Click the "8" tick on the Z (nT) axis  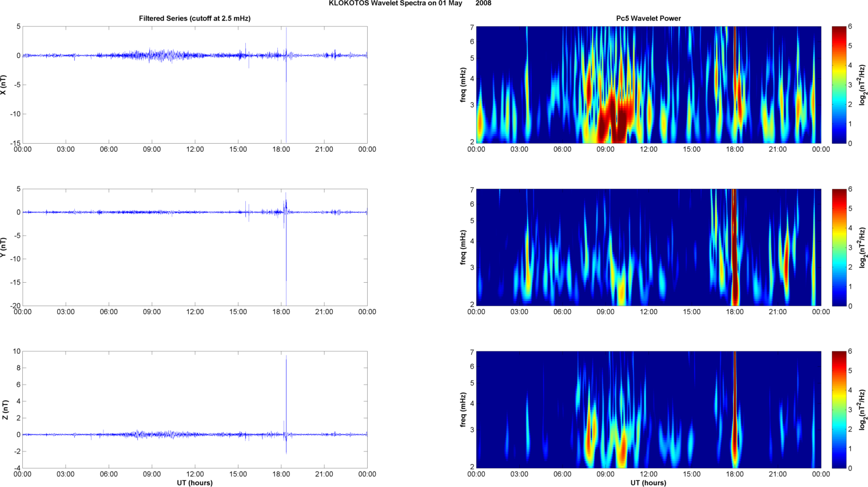tap(18, 368)
